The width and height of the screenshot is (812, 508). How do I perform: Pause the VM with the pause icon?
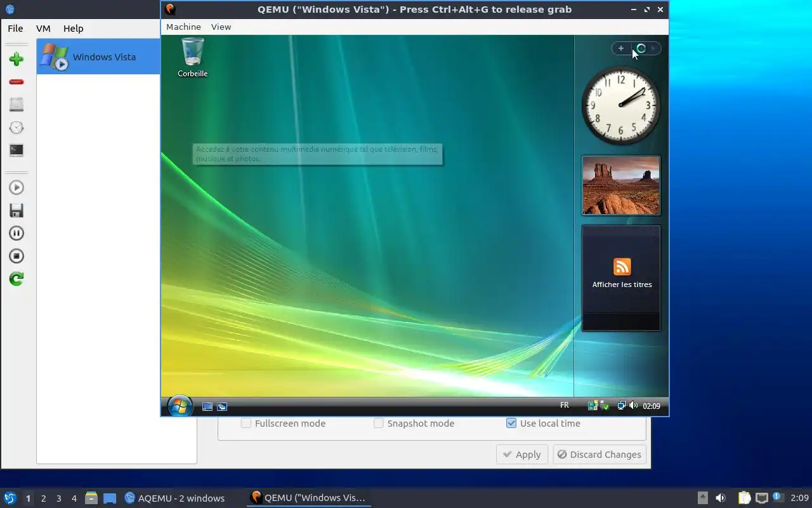(16, 233)
